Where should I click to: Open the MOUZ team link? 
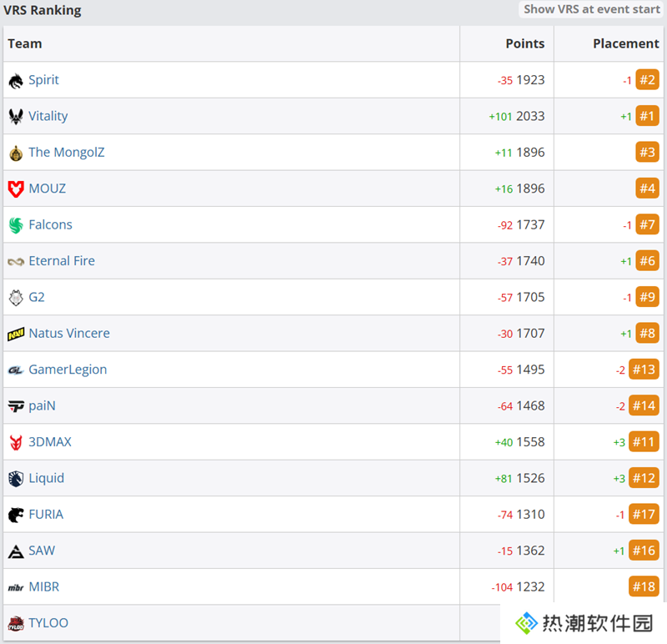click(48, 189)
